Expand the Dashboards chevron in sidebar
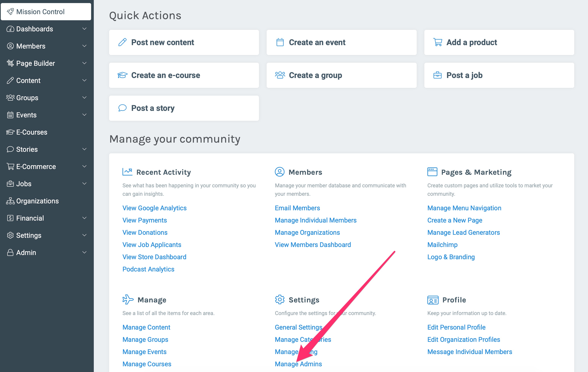Viewport: 588px width, 372px height. tap(84, 29)
